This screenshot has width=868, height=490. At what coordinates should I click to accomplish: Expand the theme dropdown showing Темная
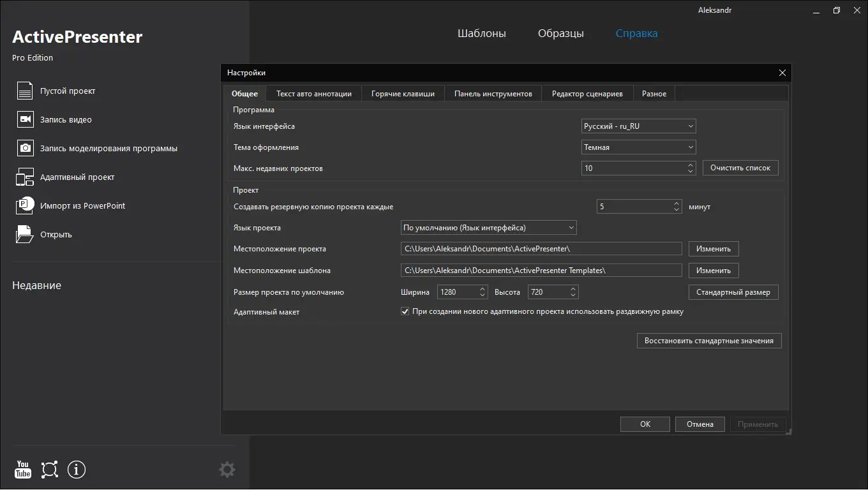tap(638, 147)
